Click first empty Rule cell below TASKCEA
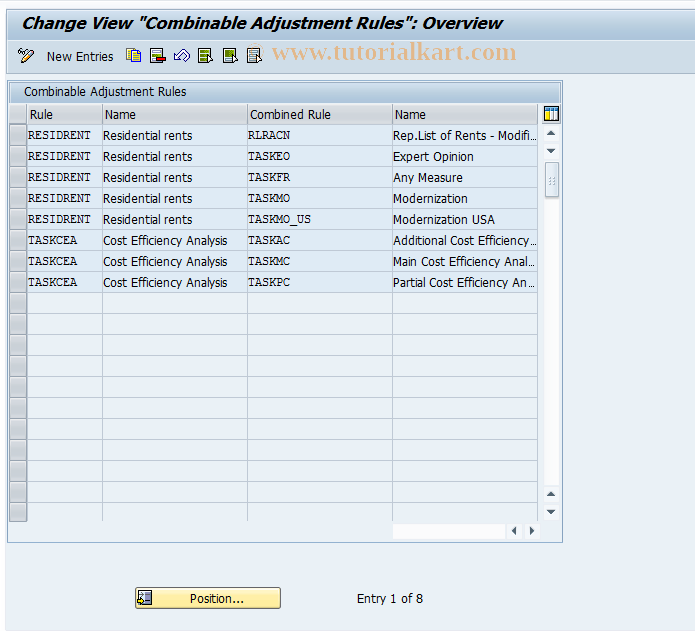The image size is (695, 631). pos(65,304)
